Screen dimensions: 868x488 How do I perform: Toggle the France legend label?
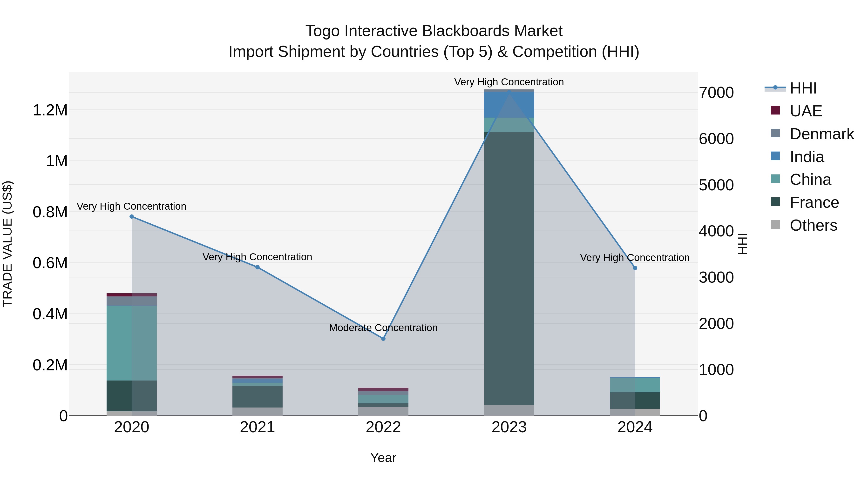[x=814, y=202]
